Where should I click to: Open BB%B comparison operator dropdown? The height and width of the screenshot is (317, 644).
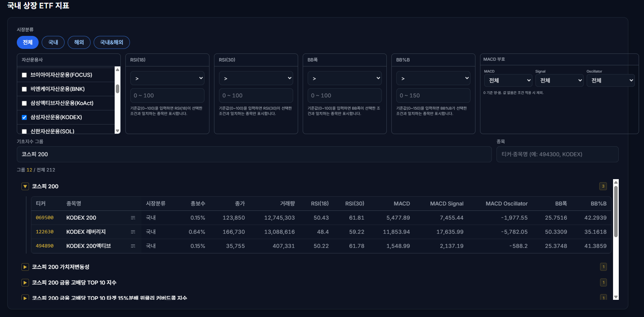(x=433, y=78)
